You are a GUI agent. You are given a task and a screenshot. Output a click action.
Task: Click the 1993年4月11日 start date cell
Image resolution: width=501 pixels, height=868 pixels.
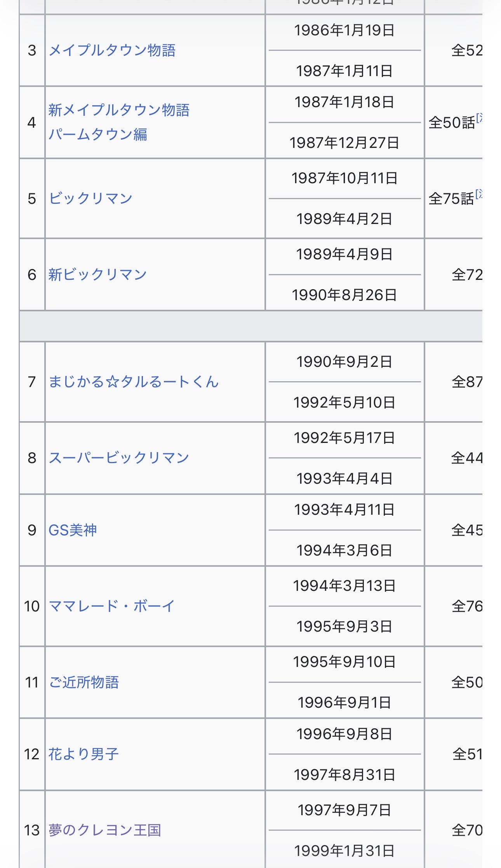[x=344, y=510]
